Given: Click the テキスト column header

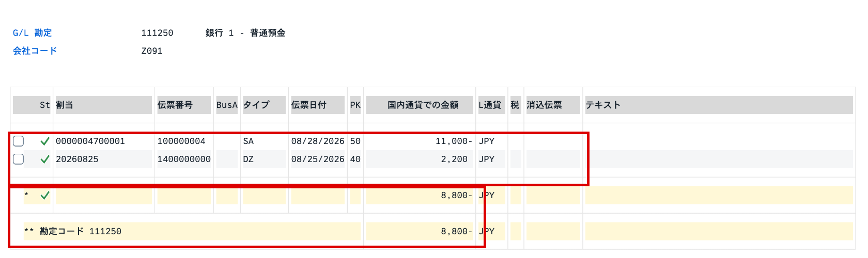Looking at the screenshot, I should 719,105.
